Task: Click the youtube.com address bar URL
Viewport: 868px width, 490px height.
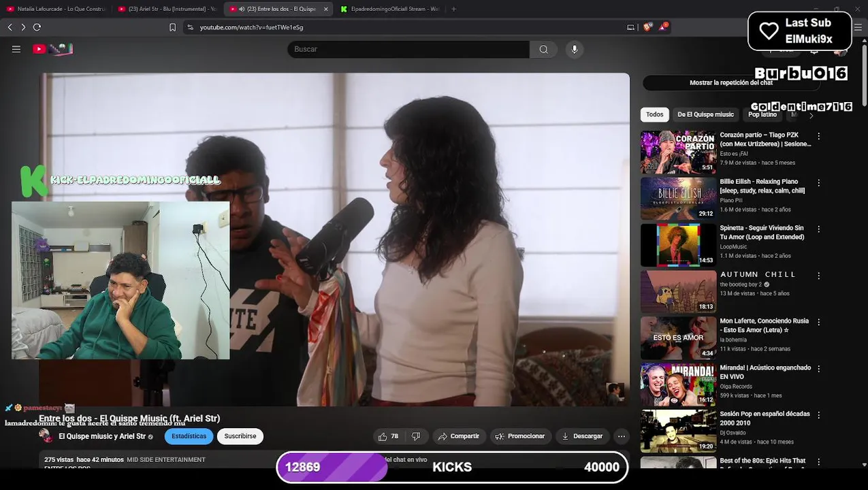Action: [x=251, y=27]
